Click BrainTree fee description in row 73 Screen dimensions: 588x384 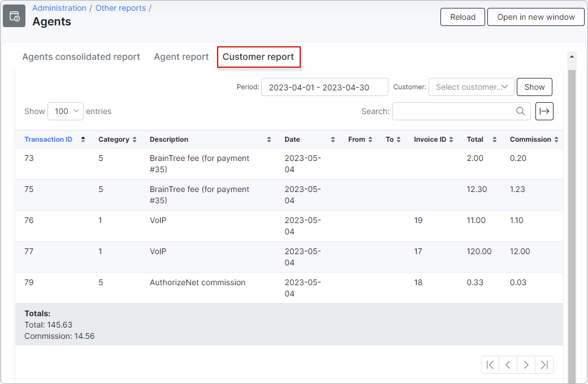200,164
